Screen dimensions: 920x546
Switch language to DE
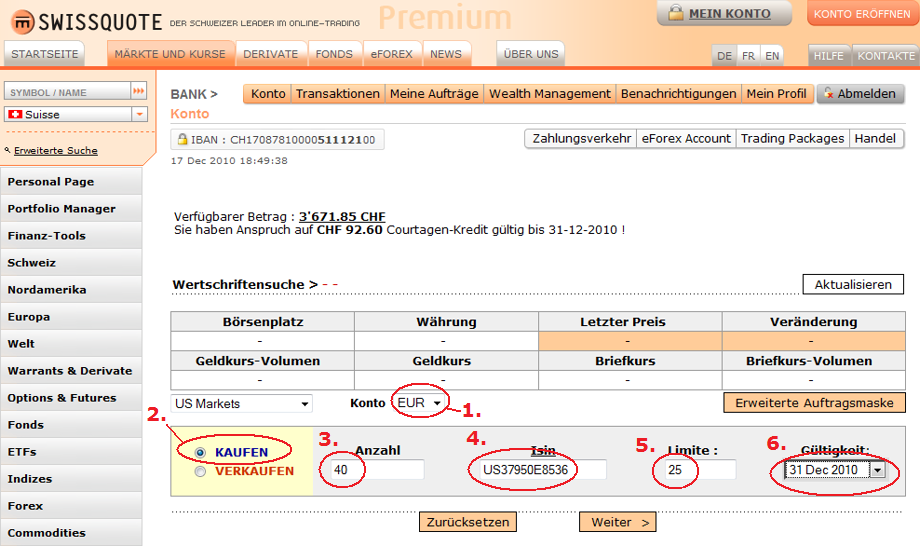[725, 56]
